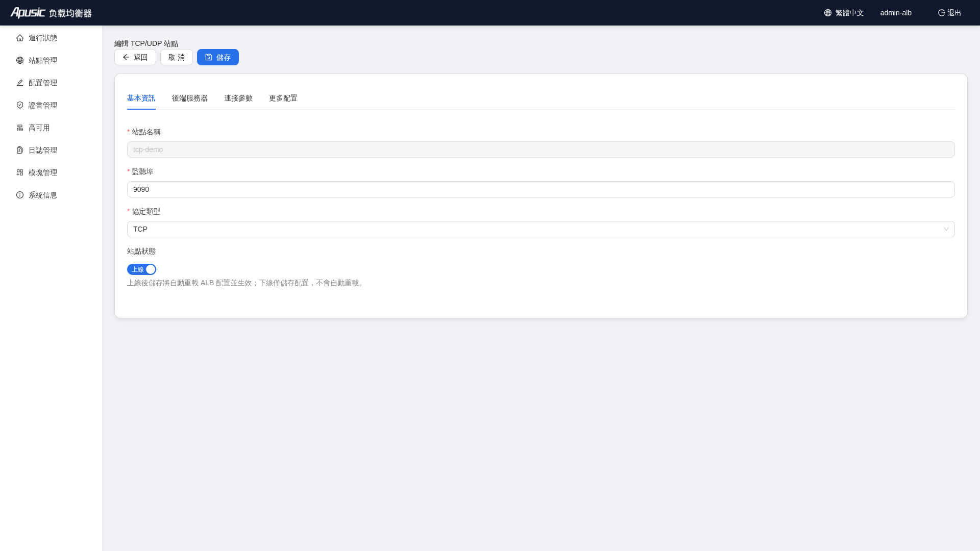980x551 pixels.
Task: Open the 協定類型 TCP dropdown
Action: [541, 229]
